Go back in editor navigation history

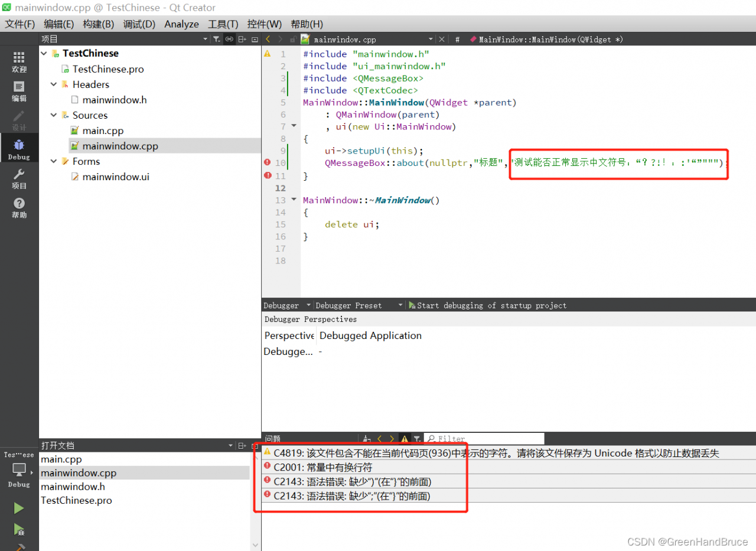coord(268,39)
